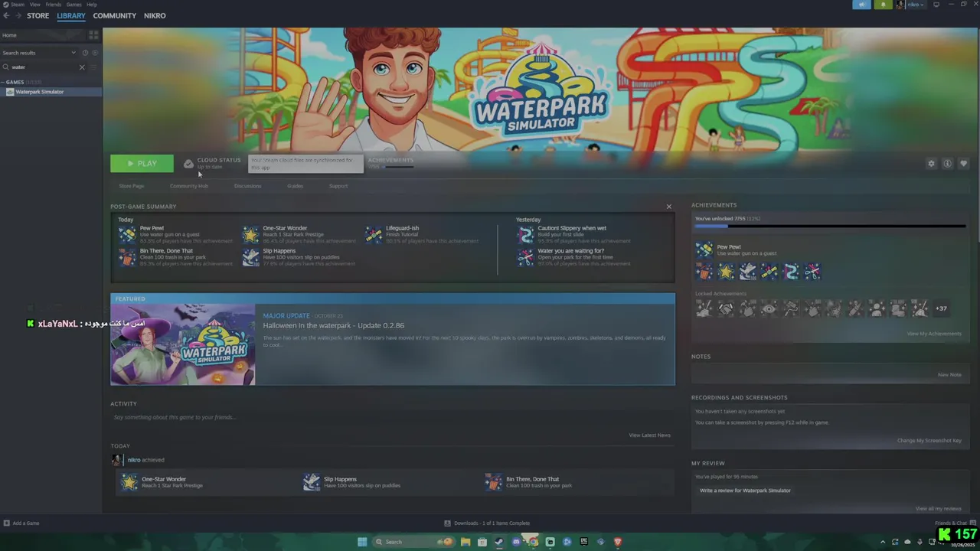Open advanced search filter options
This screenshot has width=980, height=551.
(x=95, y=67)
